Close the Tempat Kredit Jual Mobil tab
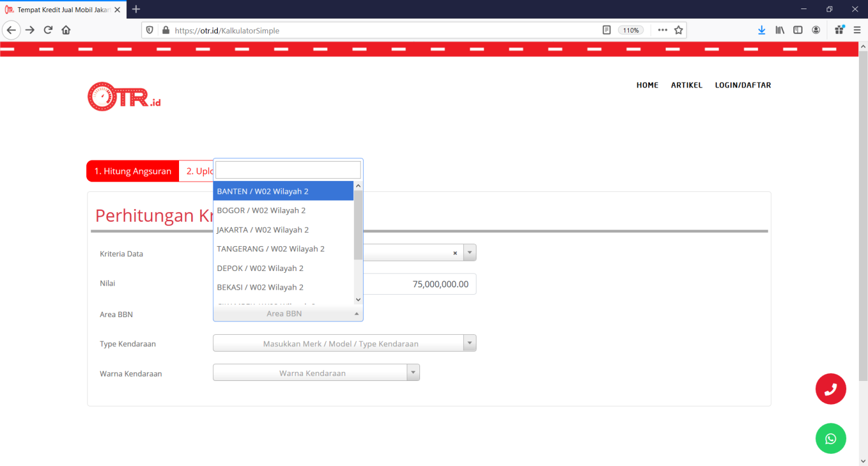Image resolution: width=868 pixels, height=466 pixels. coord(117,10)
